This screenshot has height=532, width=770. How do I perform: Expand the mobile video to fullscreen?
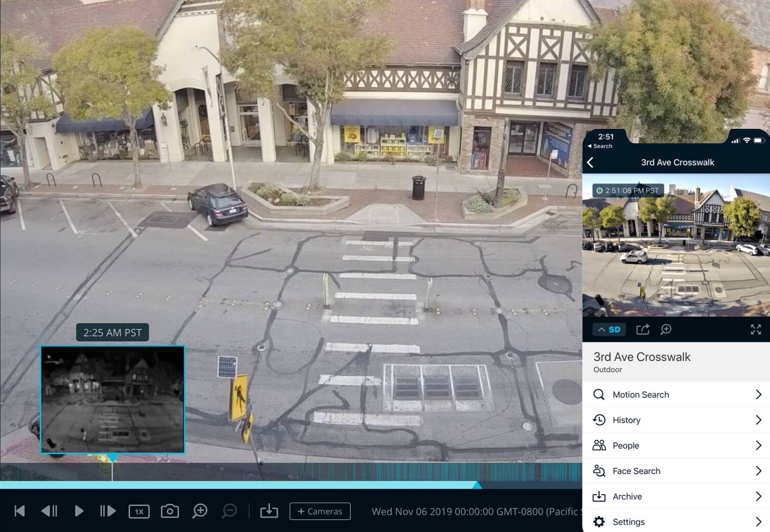[x=756, y=330]
